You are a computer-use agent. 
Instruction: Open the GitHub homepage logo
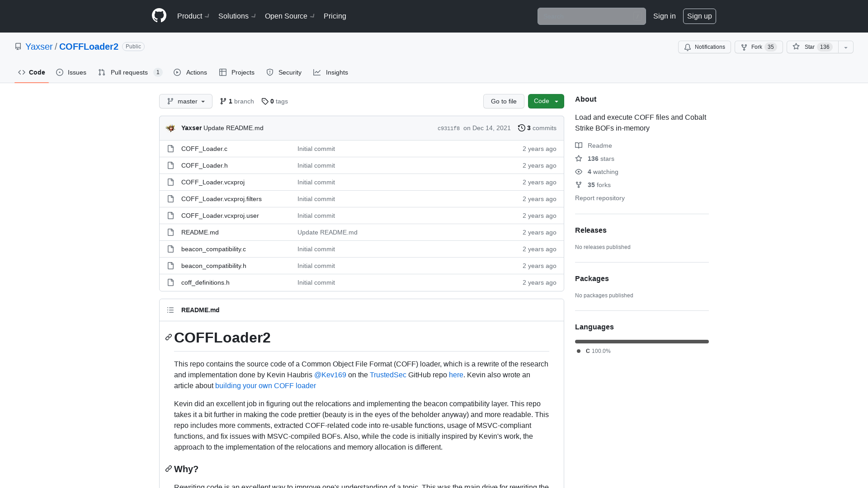pos(159,16)
